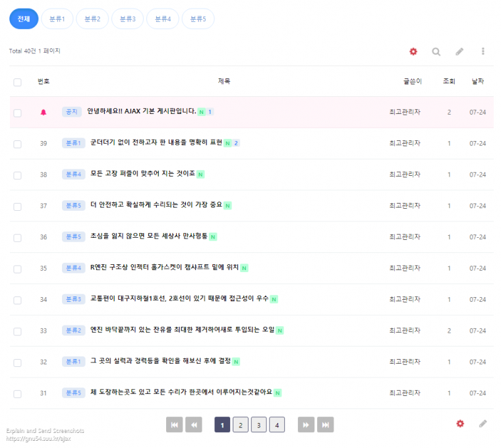Screen dimensions: 501x448
Task: Click 분류3 category tag on post 34
Action: point(73,299)
